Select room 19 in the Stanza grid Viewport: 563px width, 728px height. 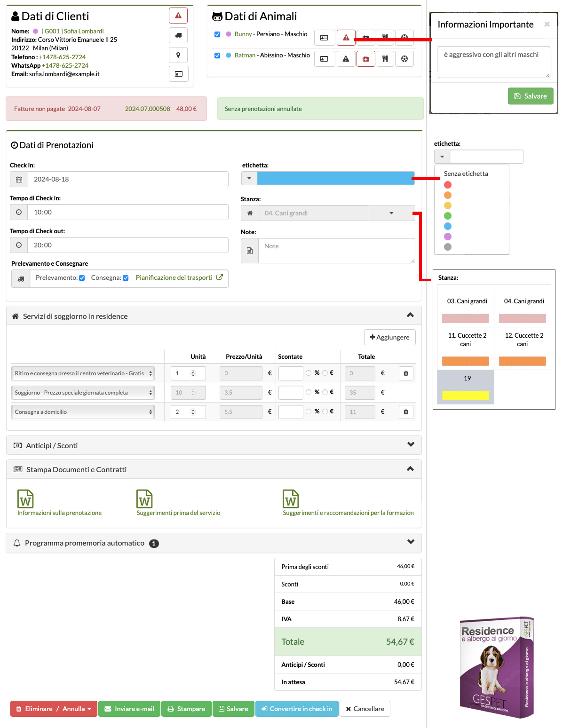coord(466,387)
